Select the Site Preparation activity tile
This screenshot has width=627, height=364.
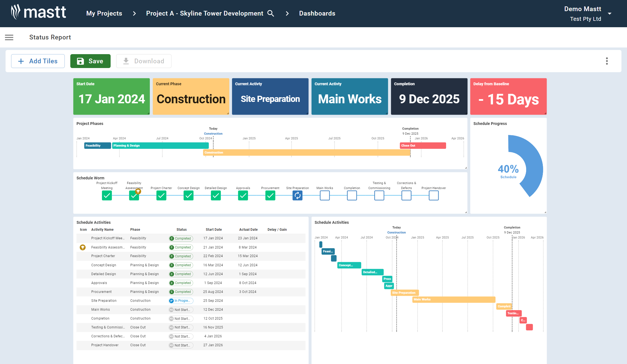(x=270, y=96)
